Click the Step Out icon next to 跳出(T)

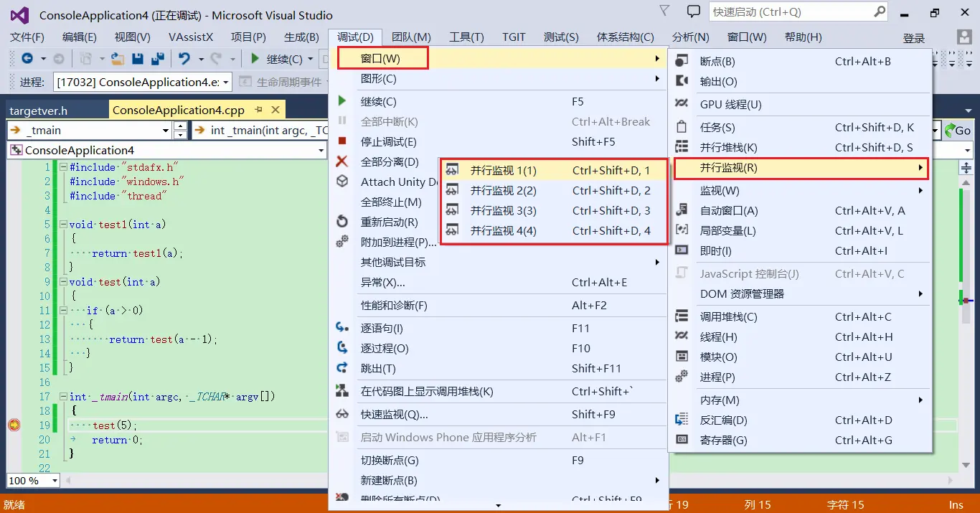[342, 368]
